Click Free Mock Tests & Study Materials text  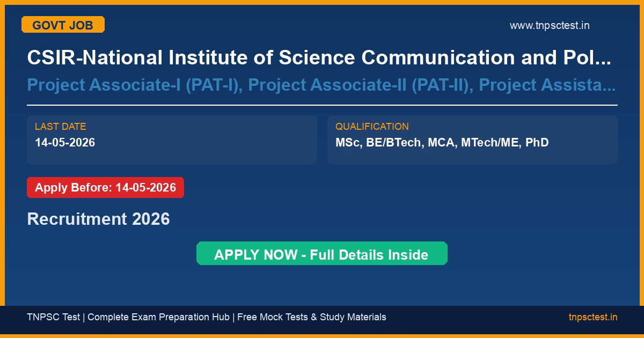(312, 317)
